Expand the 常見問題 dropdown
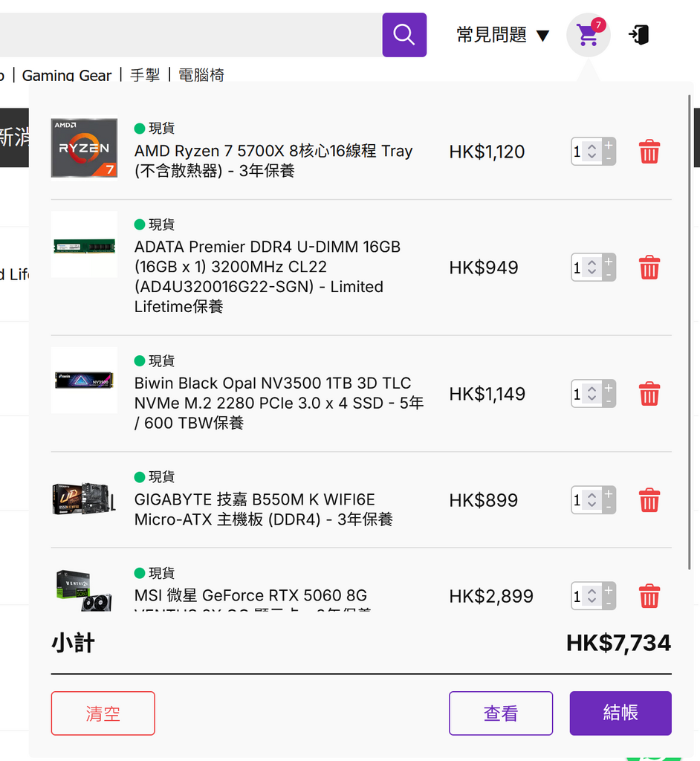700x761 pixels. [502, 35]
